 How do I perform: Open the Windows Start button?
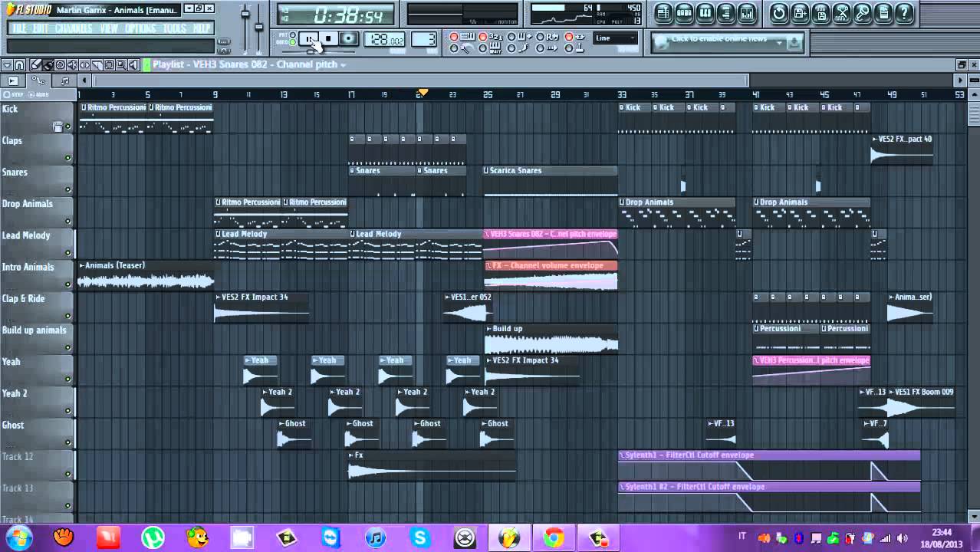coord(18,537)
